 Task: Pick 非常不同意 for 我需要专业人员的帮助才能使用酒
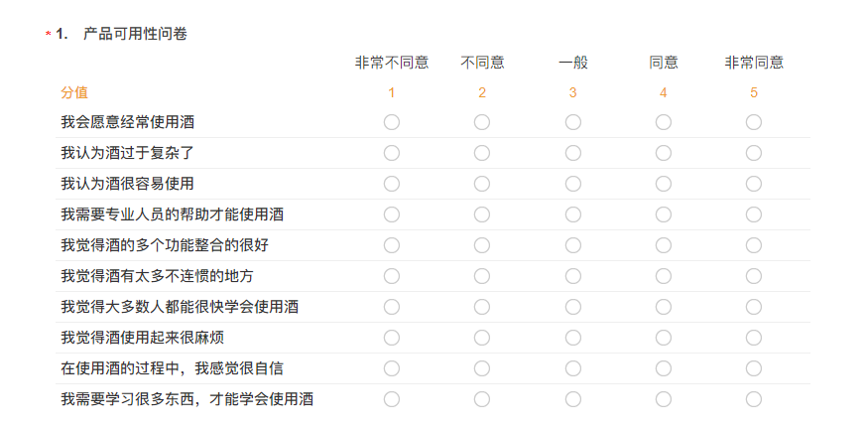(x=392, y=214)
